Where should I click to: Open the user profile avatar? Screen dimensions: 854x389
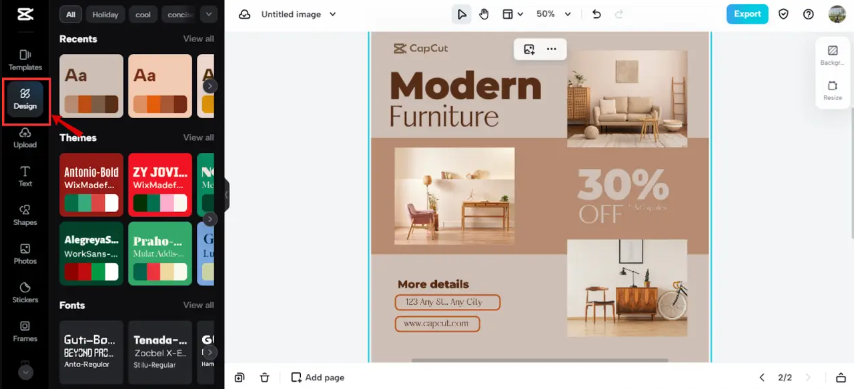point(837,14)
